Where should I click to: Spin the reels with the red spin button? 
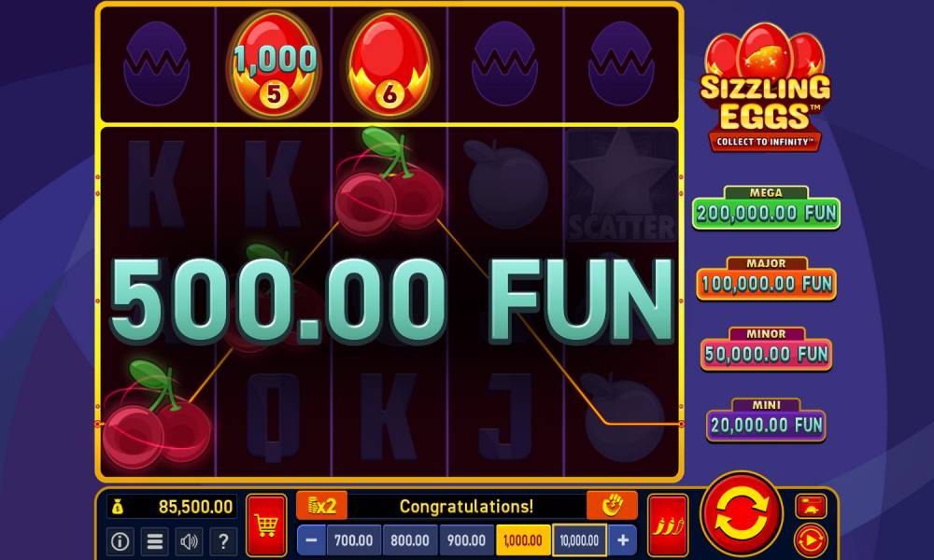coord(742,513)
